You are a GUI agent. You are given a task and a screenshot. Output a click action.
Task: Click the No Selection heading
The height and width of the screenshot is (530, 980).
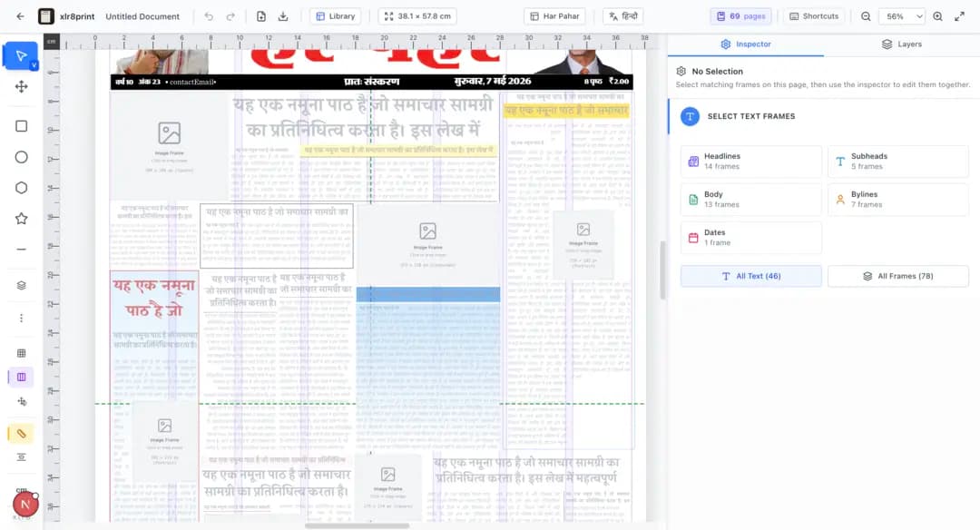pyautogui.click(x=718, y=72)
